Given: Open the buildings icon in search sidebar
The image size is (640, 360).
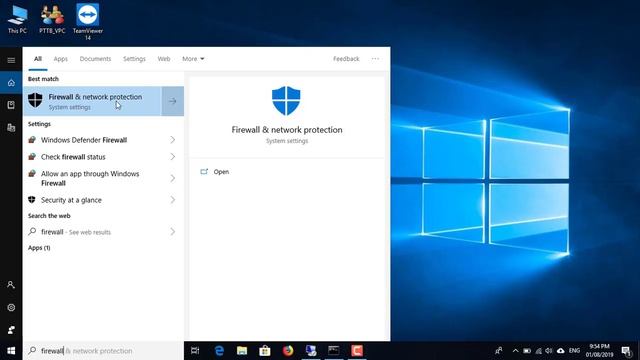Looking at the screenshot, I should (11, 128).
